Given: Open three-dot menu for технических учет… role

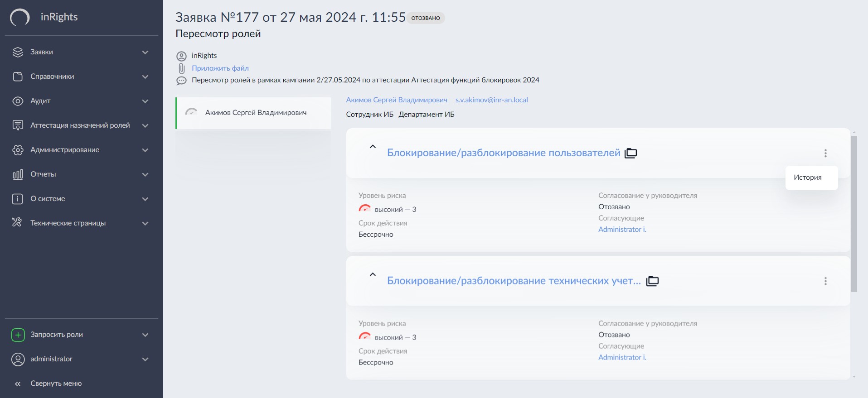Looking at the screenshot, I should (x=825, y=281).
